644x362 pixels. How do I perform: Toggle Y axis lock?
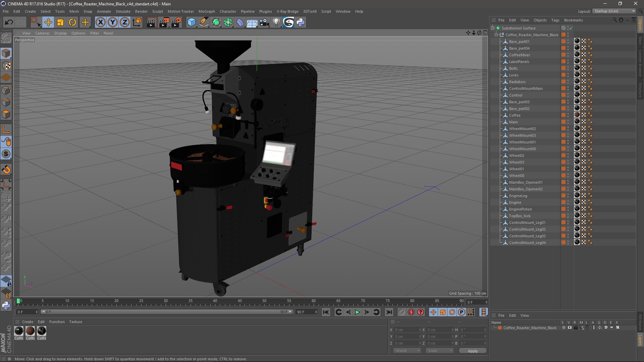113,22
